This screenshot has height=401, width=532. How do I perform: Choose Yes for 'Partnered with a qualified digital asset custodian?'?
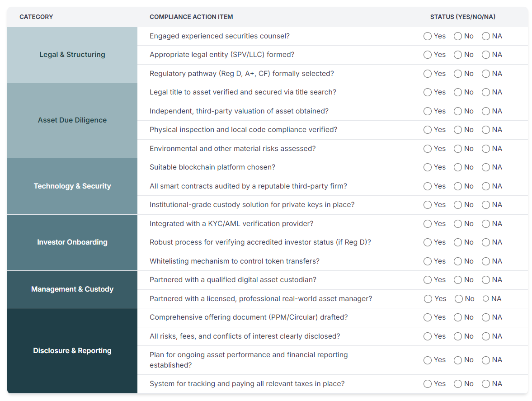(428, 280)
